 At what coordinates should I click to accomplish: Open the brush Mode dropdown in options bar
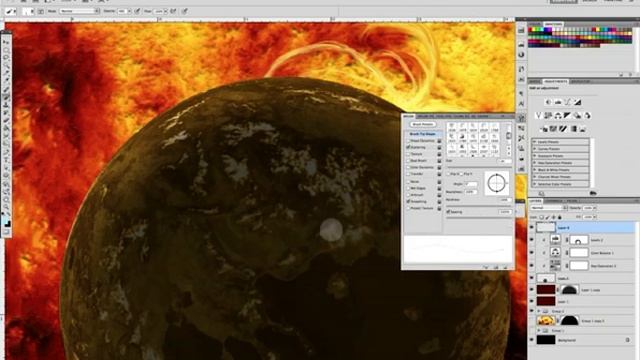point(79,11)
